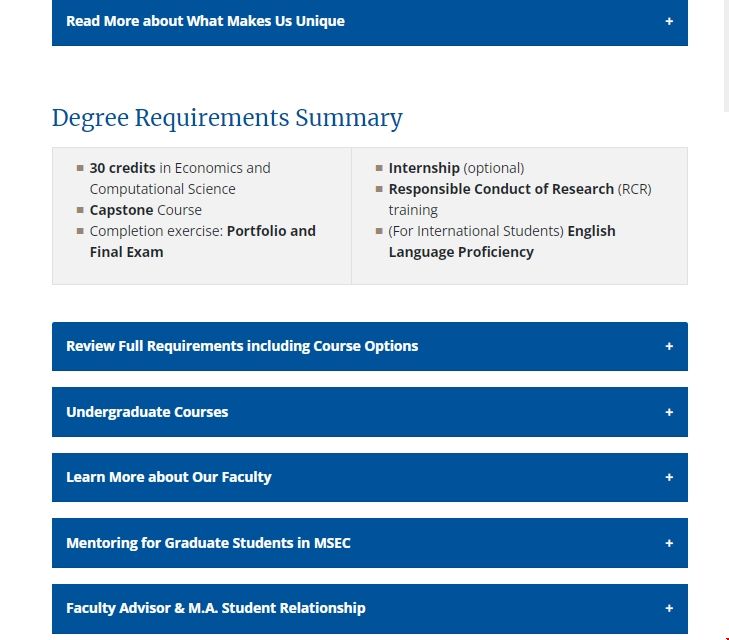Open 'Mentoring for Graduate Students in MSEC'
The width and height of the screenshot is (729, 640).
[208, 543]
